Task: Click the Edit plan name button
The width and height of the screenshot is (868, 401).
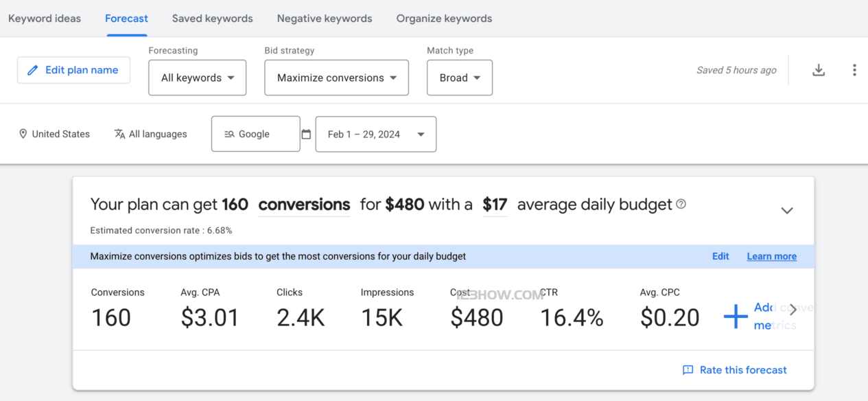Action: click(73, 70)
